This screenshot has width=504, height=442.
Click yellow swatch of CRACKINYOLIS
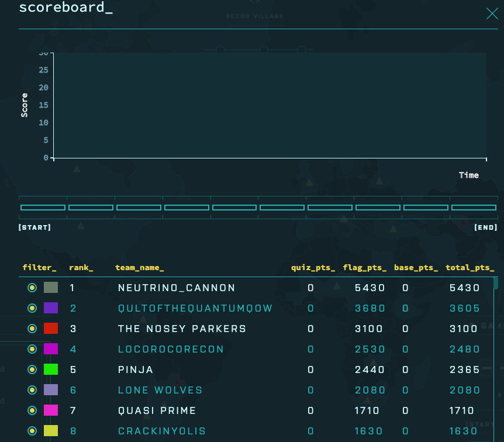tap(51, 431)
